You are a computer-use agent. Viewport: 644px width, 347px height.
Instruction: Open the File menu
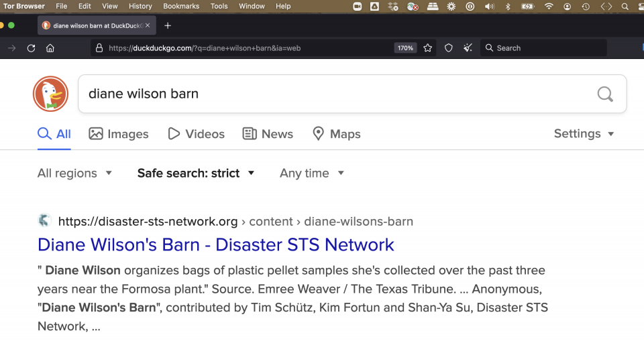(x=62, y=6)
